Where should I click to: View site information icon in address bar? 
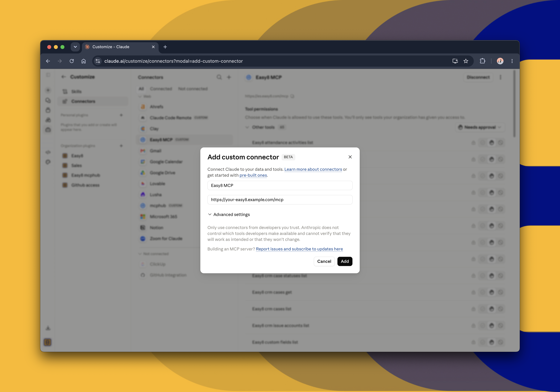click(98, 61)
